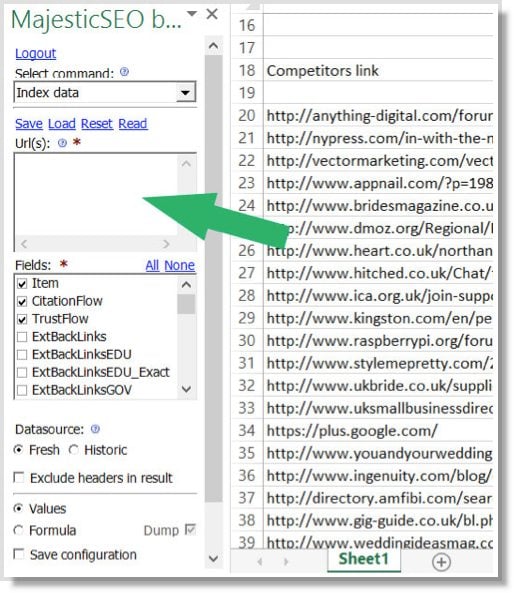Select cell with www.kingston.com URL
The image size is (514, 593).
378,318
